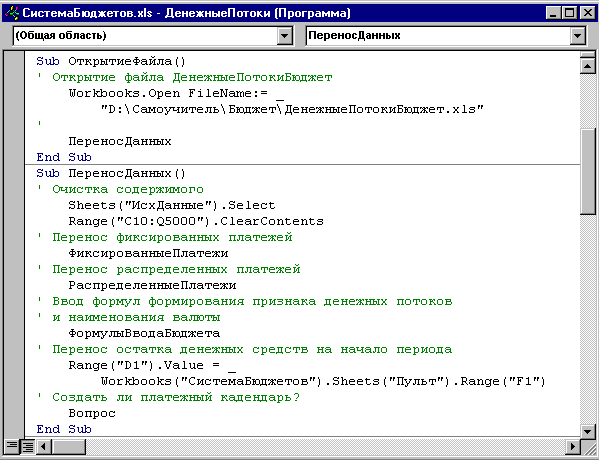Click the vertical scrollbar up arrow
Viewport: 599px width, 464px height.
coord(588,66)
